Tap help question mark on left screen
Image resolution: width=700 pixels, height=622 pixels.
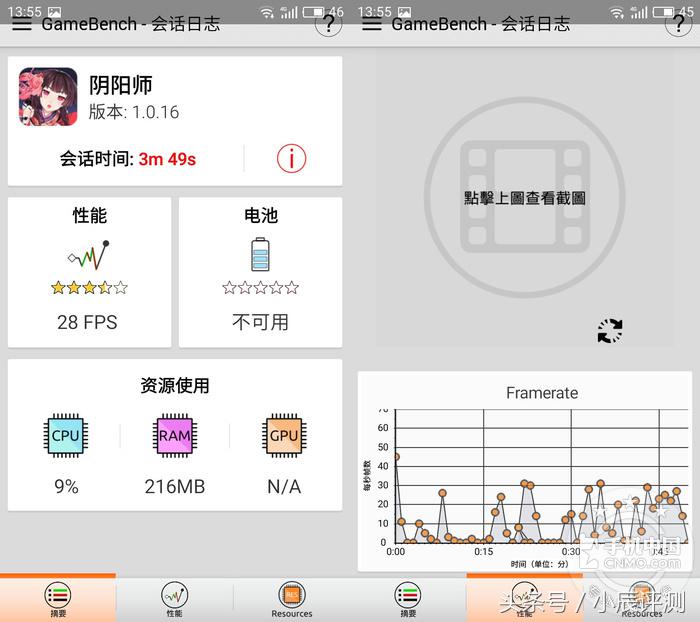coord(329,23)
